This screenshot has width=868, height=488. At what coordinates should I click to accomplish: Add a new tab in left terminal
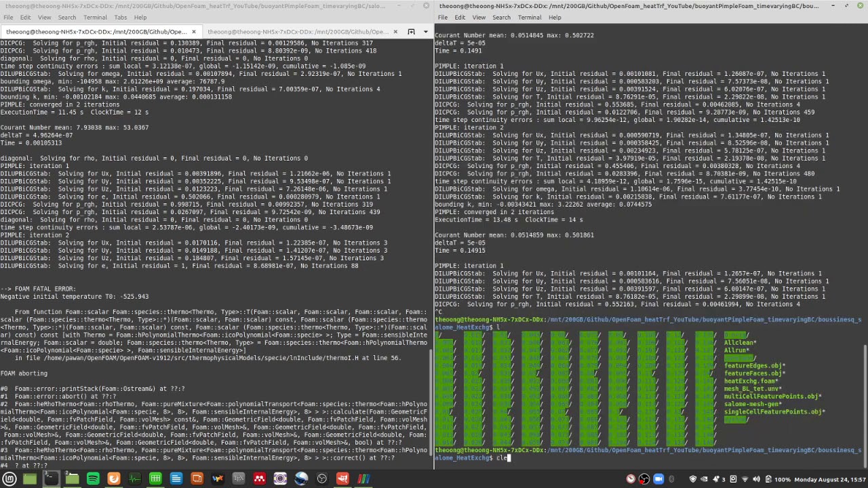point(411,31)
